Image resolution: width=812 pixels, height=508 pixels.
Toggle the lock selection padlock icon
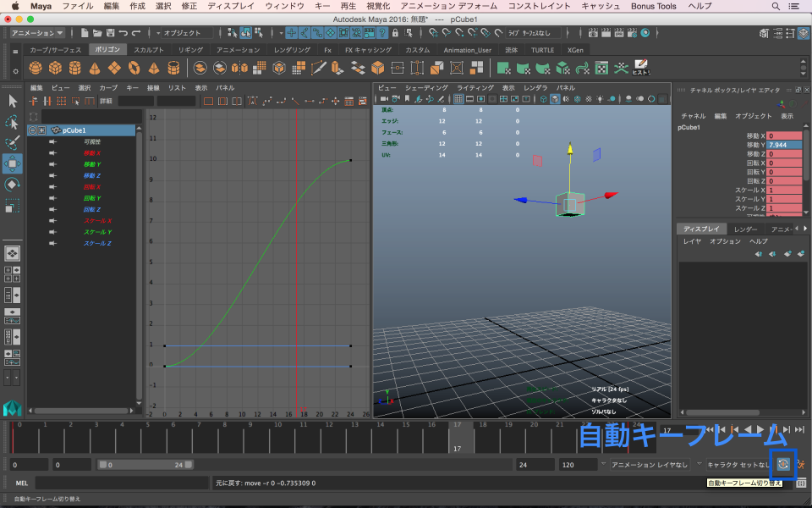(x=396, y=33)
